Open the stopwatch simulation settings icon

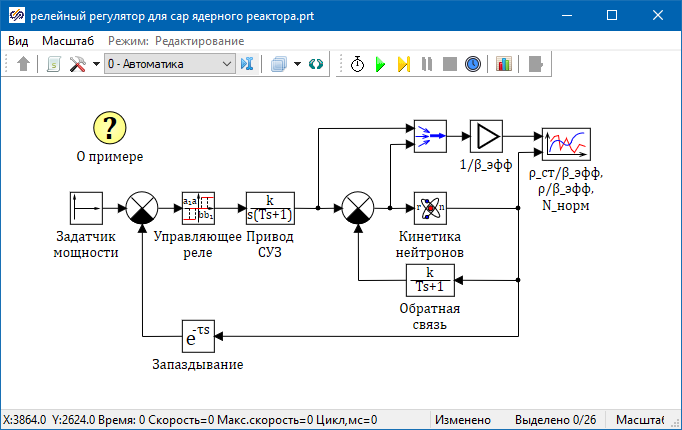tap(358, 64)
